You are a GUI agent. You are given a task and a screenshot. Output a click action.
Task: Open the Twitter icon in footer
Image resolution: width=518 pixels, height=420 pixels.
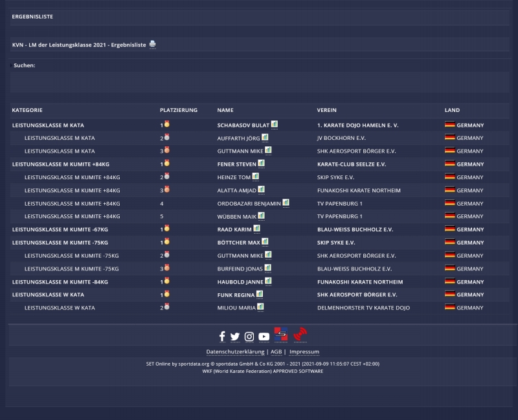pos(235,336)
